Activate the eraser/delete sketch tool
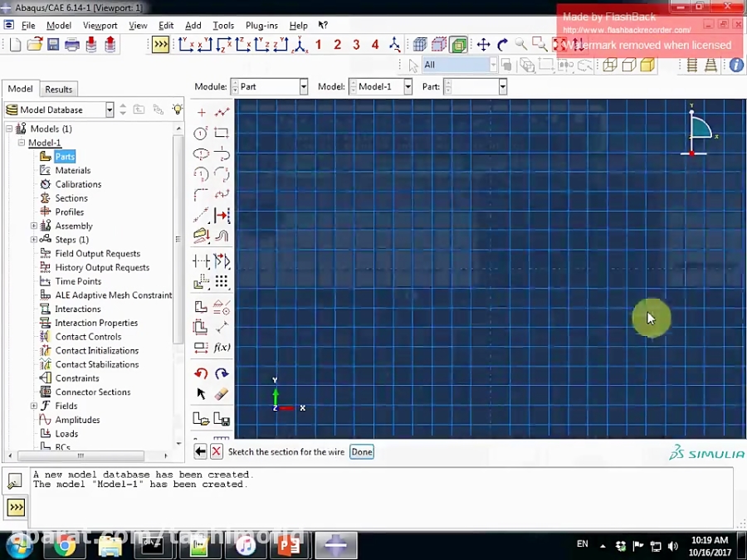This screenshot has width=747, height=560. tap(222, 394)
